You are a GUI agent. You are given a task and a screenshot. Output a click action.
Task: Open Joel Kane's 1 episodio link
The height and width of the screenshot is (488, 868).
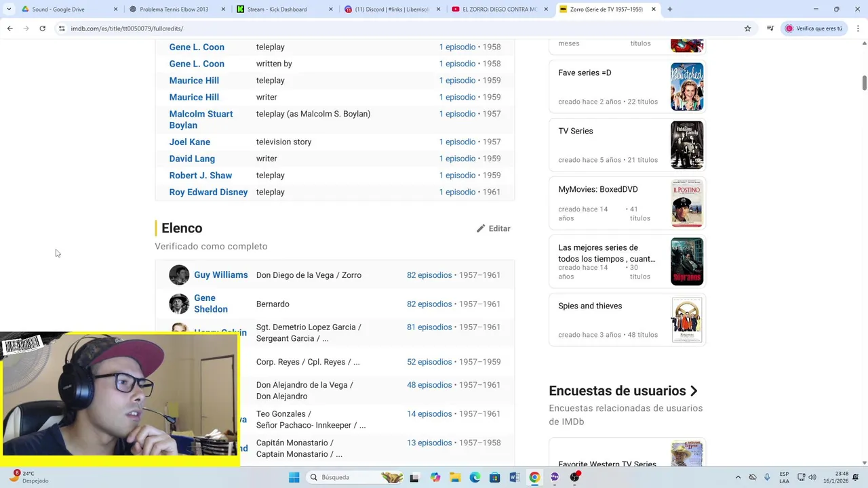point(457,142)
